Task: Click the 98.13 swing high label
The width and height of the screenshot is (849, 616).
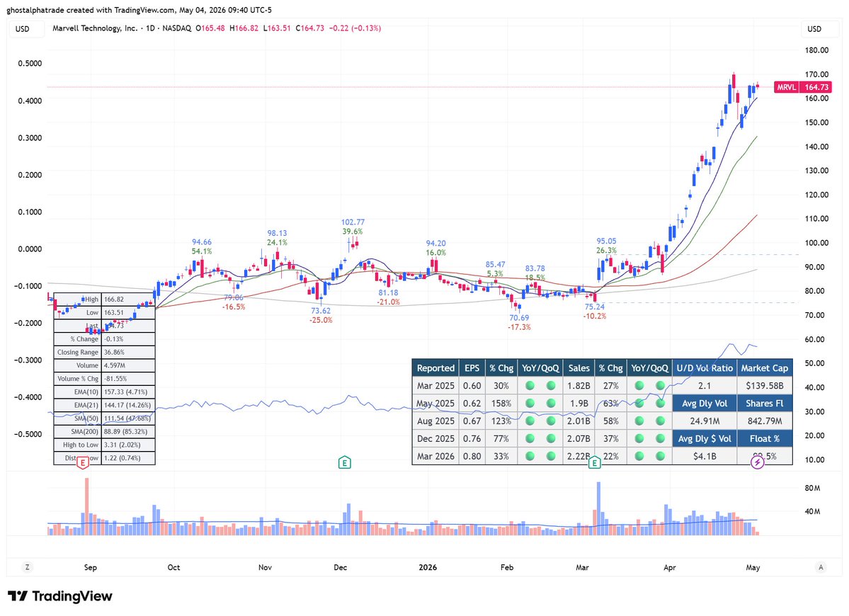Action: pyautogui.click(x=277, y=233)
